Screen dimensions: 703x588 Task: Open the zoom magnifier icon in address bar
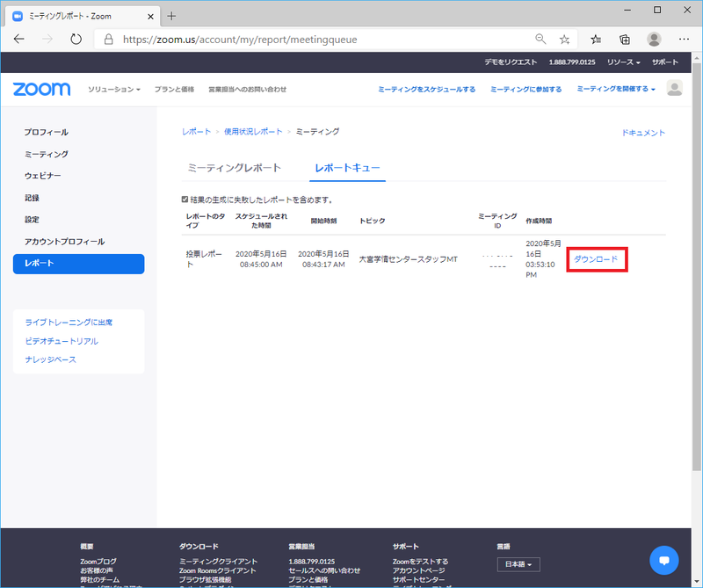tap(540, 40)
